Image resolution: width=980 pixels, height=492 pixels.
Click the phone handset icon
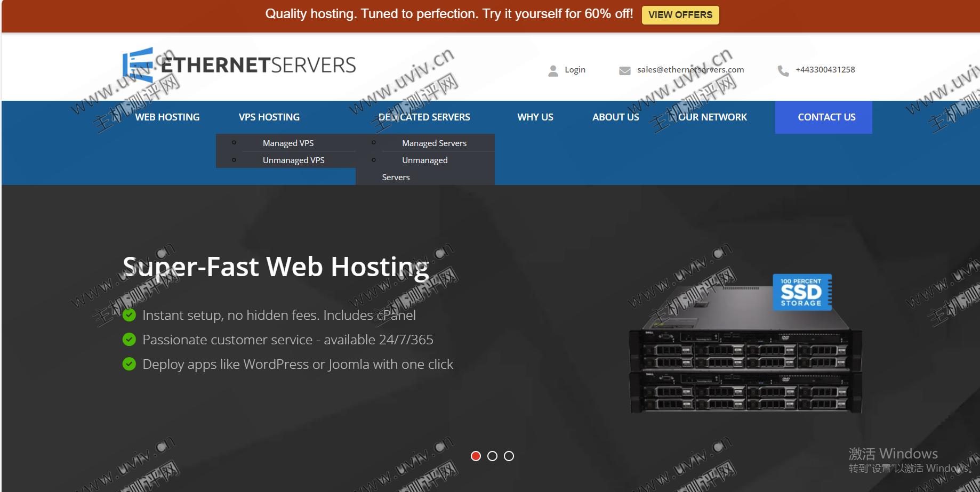point(783,70)
